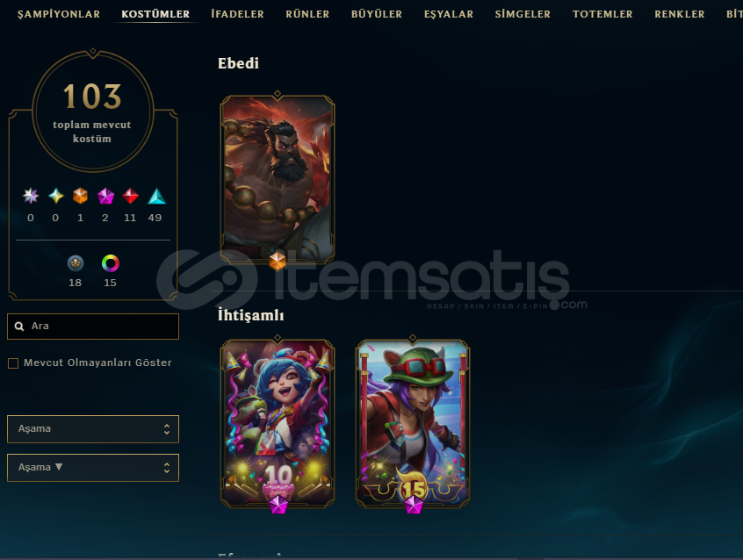Switch to the ŞAMPİYONLAR tab
The height and width of the screenshot is (560, 743).
click(59, 14)
